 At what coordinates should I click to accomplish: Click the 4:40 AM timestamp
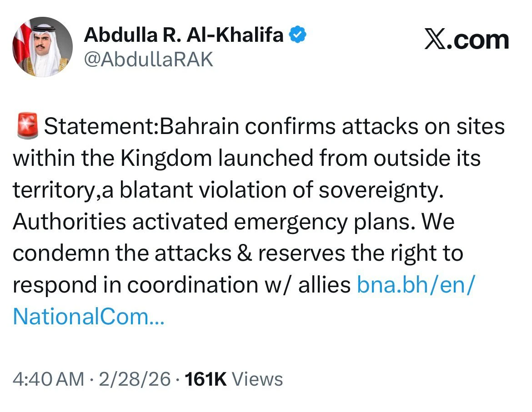coord(48,379)
